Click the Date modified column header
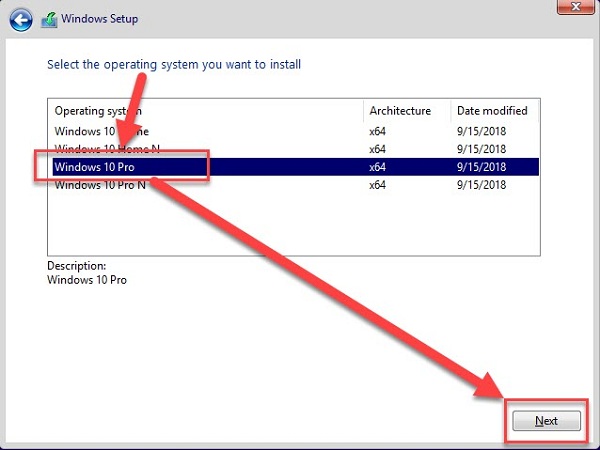The height and width of the screenshot is (450, 600). pyautogui.click(x=490, y=110)
